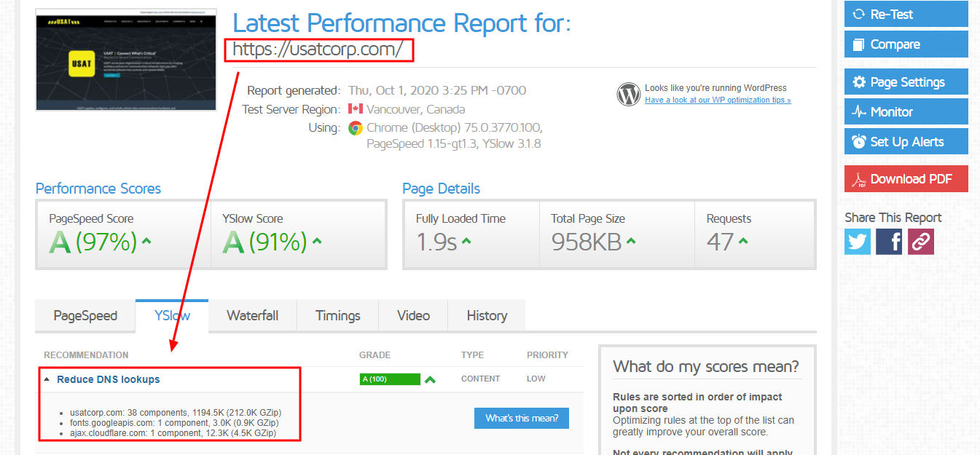Click the RECOMMENDATION column header

coord(86,355)
